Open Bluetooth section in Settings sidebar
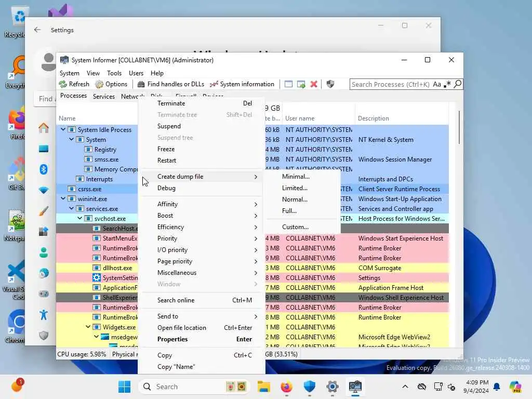 (x=44, y=169)
